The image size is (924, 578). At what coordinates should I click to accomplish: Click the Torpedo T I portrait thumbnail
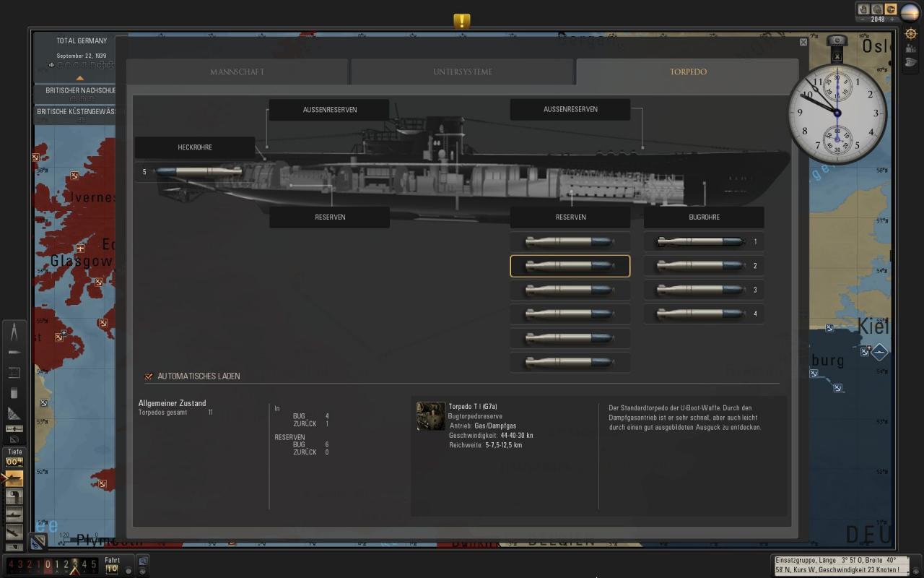(x=431, y=416)
